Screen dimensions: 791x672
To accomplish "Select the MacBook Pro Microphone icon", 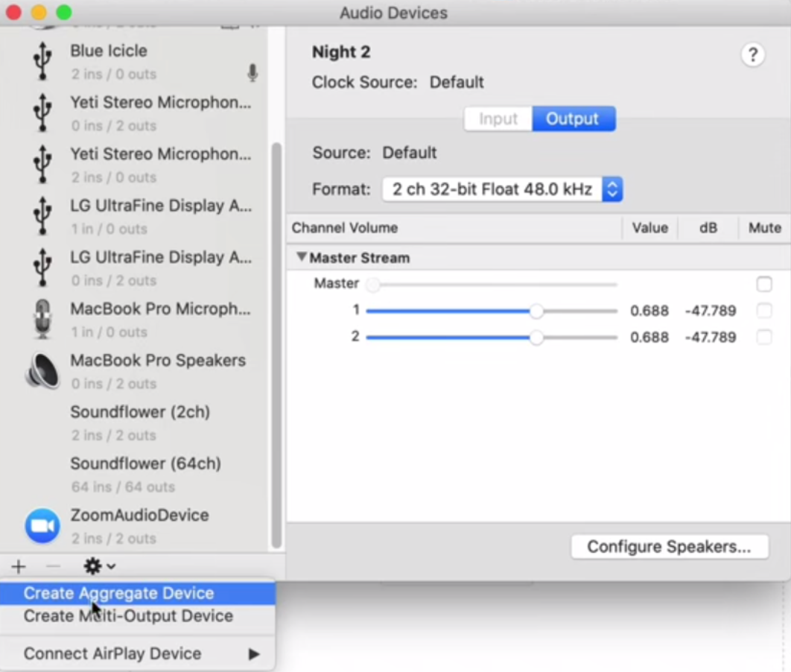I will click(x=42, y=320).
